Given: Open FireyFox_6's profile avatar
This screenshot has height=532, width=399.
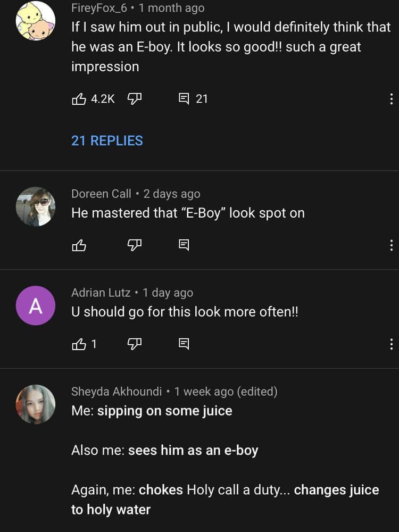Looking at the screenshot, I should [x=36, y=20].
